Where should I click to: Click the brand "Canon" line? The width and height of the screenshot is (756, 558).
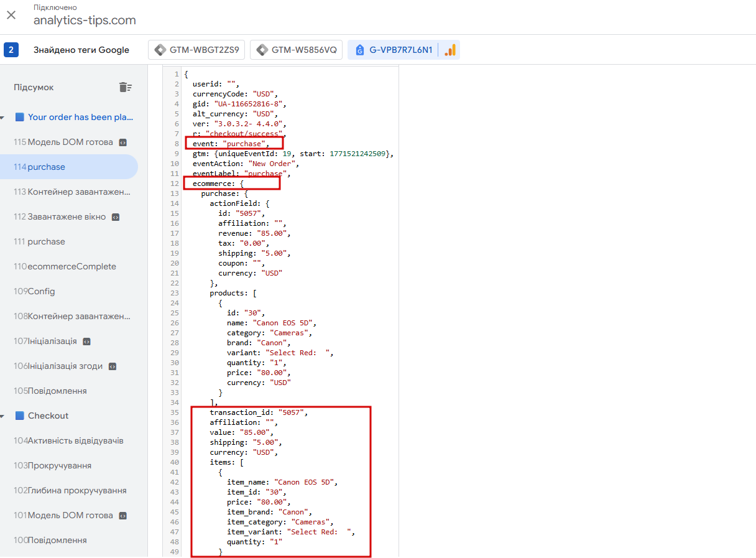point(259,343)
